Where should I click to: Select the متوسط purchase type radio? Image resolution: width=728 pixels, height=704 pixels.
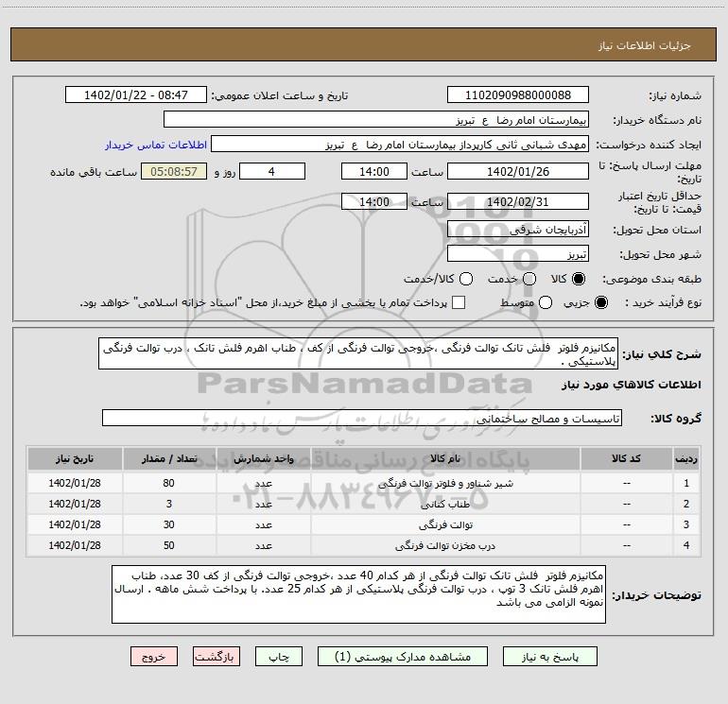click(546, 302)
